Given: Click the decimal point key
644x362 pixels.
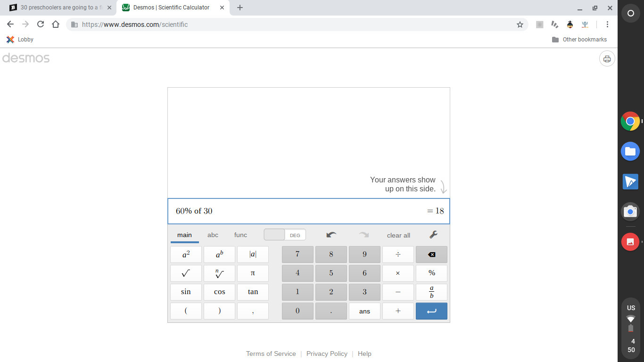Looking at the screenshot, I should pos(331,311).
